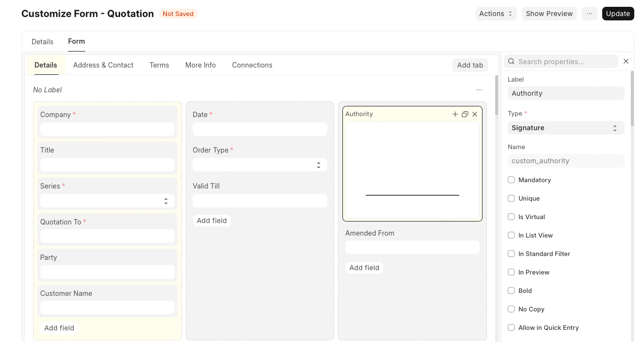The height and width of the screenshot is (342, 644).
Task: Open the Type dropdown showing Signature
Action: (x=565, y=128)
